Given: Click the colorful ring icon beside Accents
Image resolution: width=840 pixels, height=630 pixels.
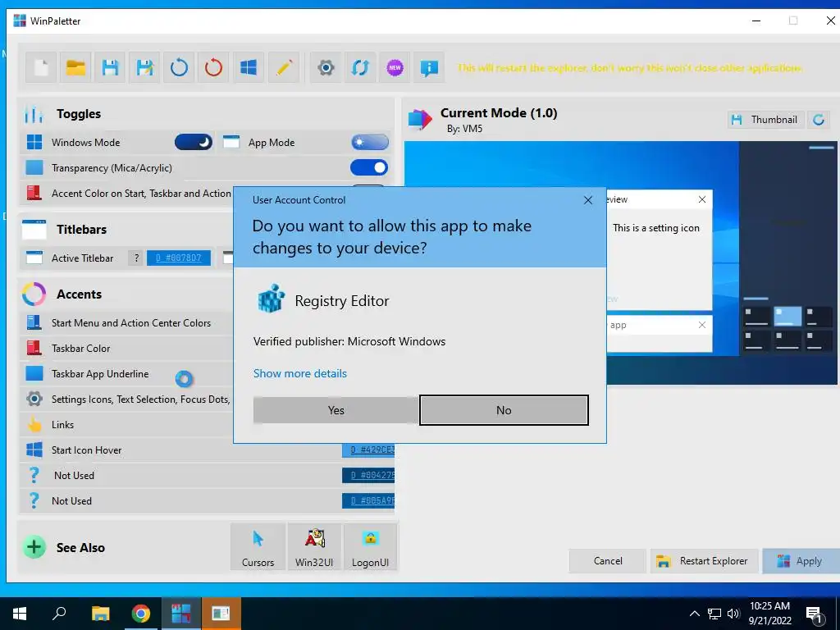Looking at the screenshot, I should (34, 294).
